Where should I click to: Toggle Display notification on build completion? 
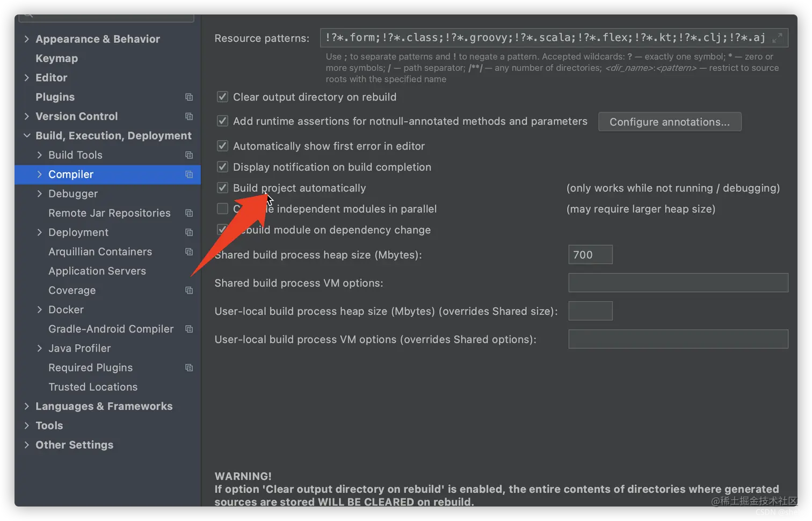pyautogui.click(x=222, y=167)
